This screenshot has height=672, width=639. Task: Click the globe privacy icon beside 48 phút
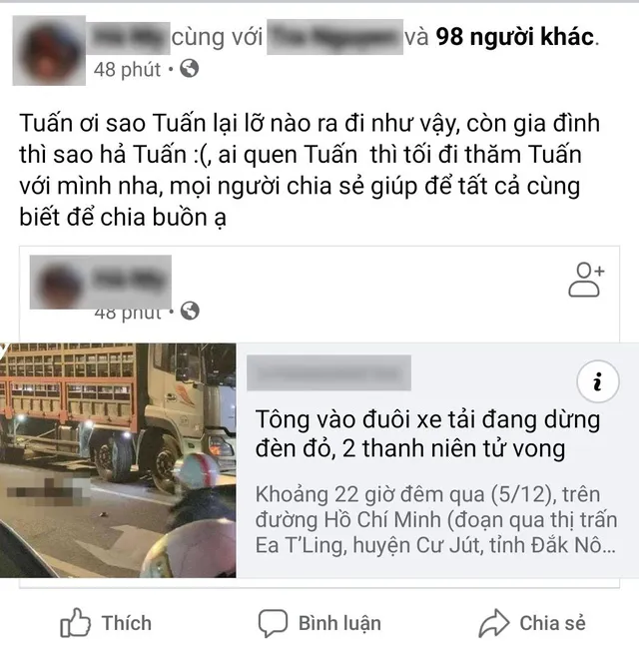(189, 69)
